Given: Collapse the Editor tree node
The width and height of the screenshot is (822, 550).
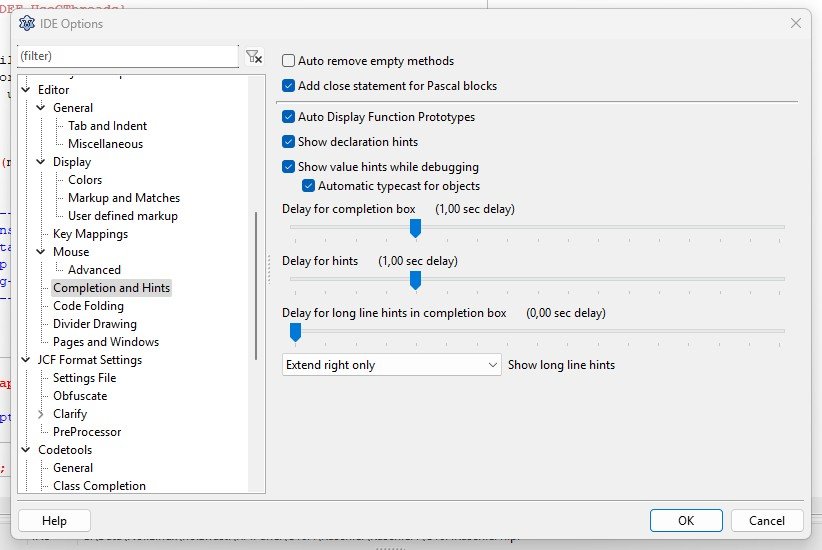Looking at the screenshot, I should click(x=26, y=90).
